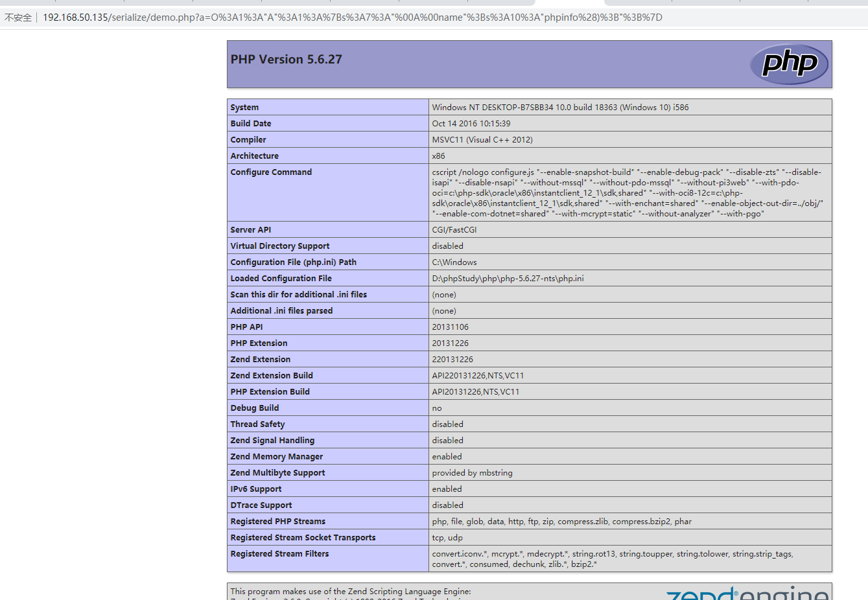Image resolution: width=868 pixels, height=600 pixels.
Task: Click Scan this dir for additional .ini files
Action: coord(299,295)
